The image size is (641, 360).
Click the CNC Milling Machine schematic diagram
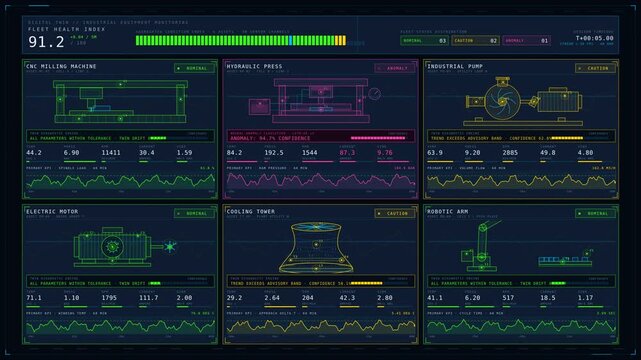tap(120, 101)
